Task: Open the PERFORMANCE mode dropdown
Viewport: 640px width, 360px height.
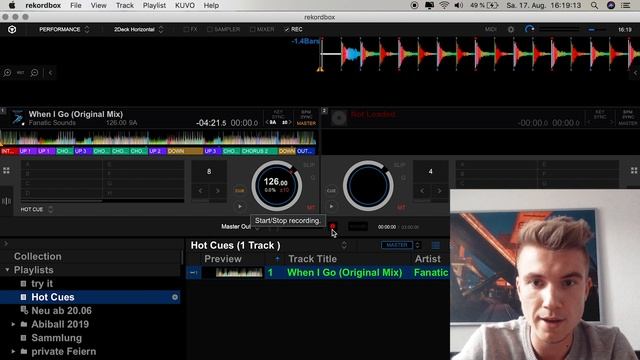Action: [x=64, y=29]
